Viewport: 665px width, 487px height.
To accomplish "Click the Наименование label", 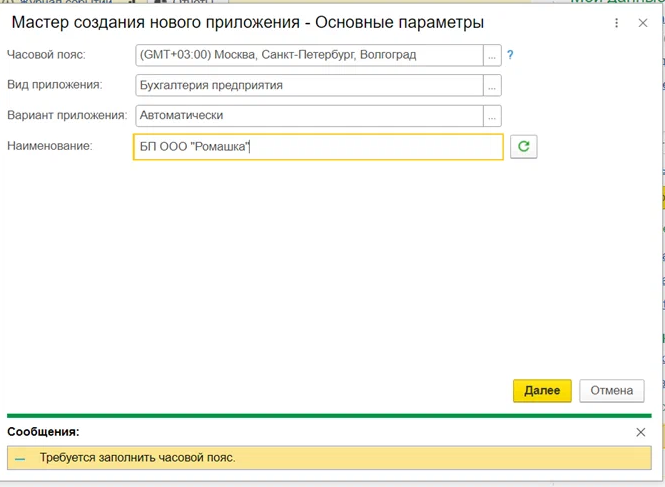I will [50, 146].
